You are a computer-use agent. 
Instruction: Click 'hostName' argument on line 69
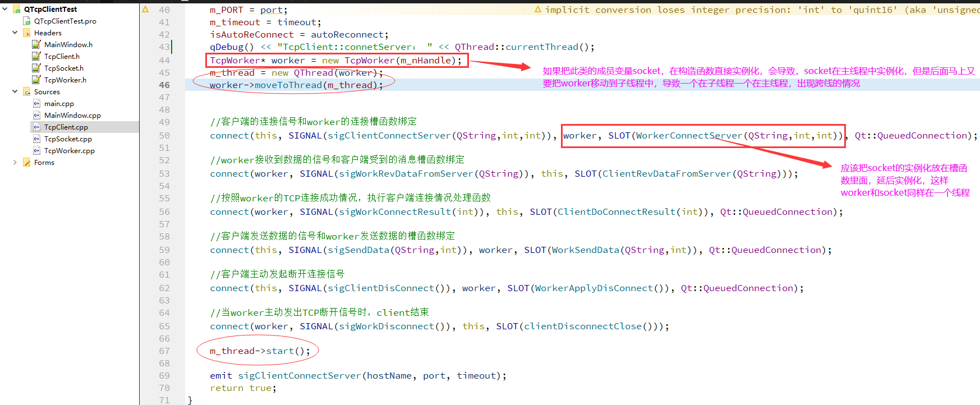[x=389, y=375]
